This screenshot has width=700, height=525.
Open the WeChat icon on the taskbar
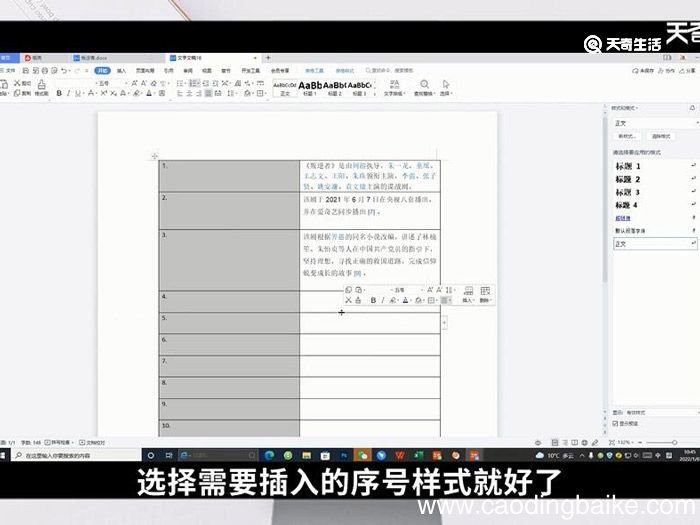362,455
